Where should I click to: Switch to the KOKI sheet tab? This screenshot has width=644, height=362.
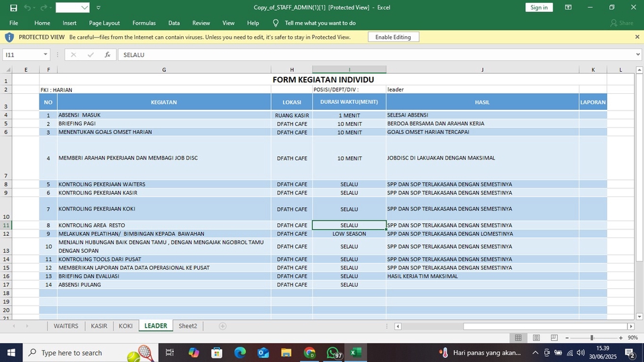coord(125,326)
